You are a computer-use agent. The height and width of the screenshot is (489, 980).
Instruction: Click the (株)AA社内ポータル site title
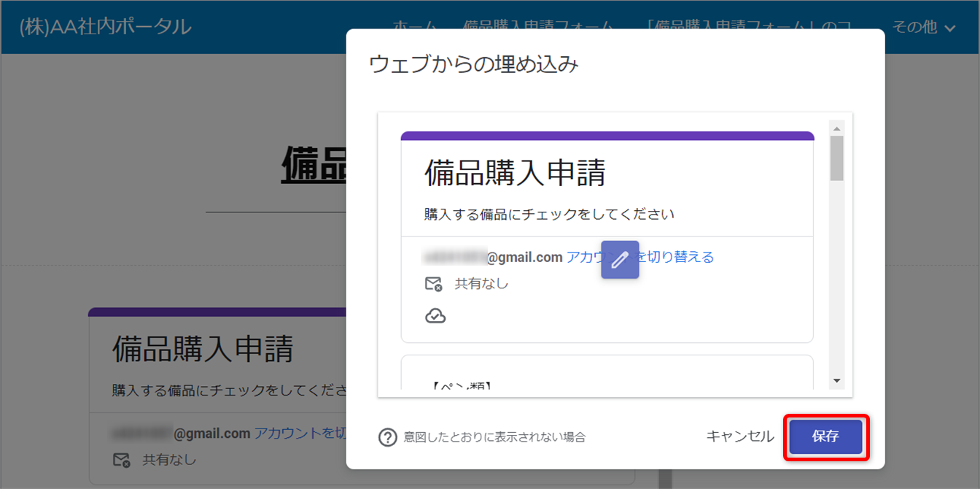[x=106, y=27]
